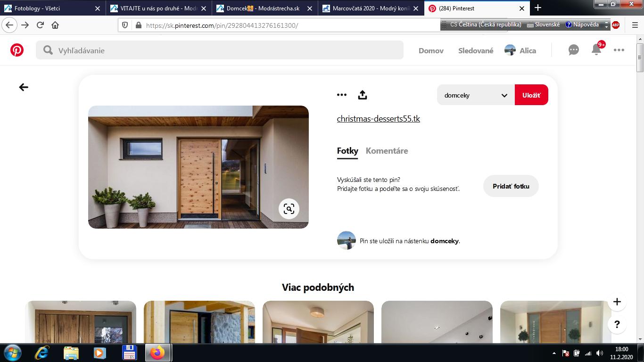
Task: Open the christmas-desserts55.tk link
Action: (378, 119)
